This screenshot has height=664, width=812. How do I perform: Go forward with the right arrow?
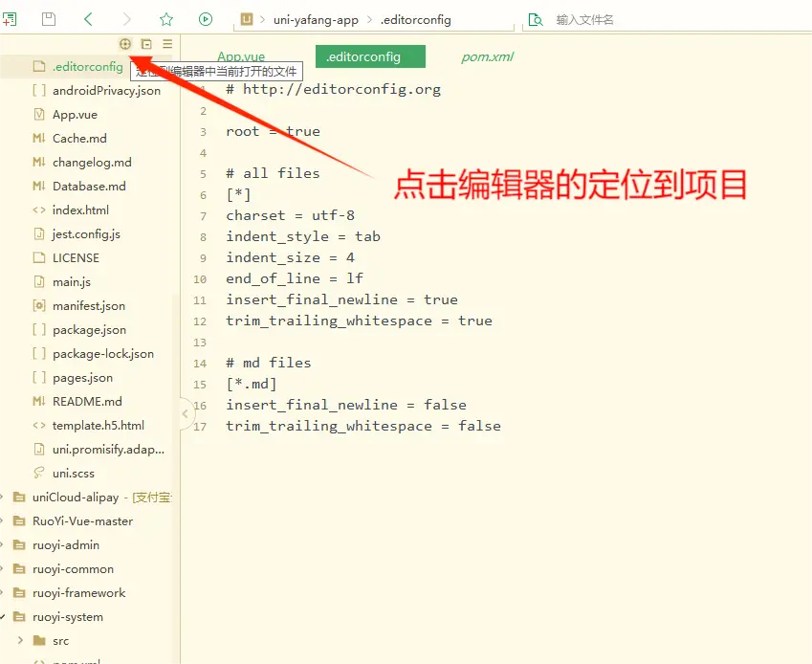[x=128, y=19]
